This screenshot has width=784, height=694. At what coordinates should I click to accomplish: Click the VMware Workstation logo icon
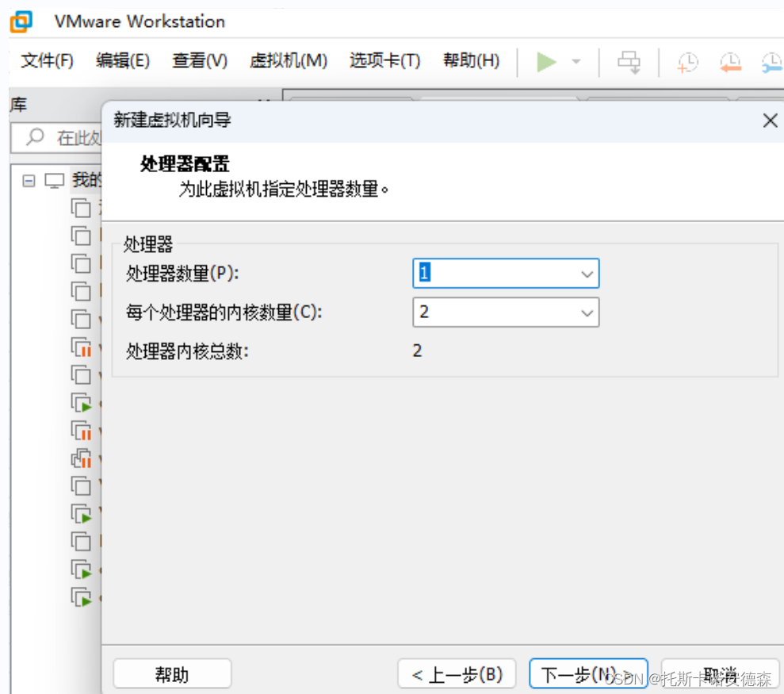(x=21, y=21)
